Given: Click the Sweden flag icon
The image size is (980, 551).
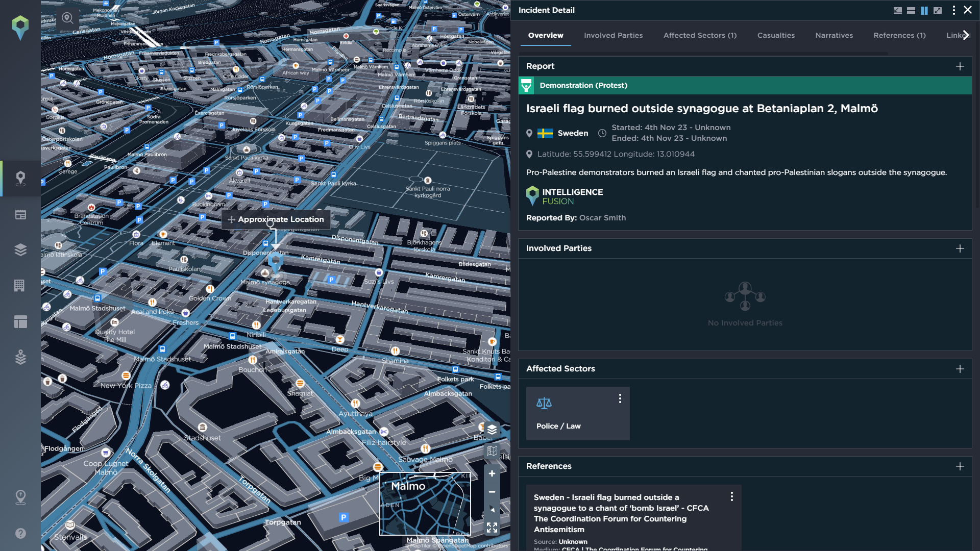Looking at the screenshot, I should 545,133.
